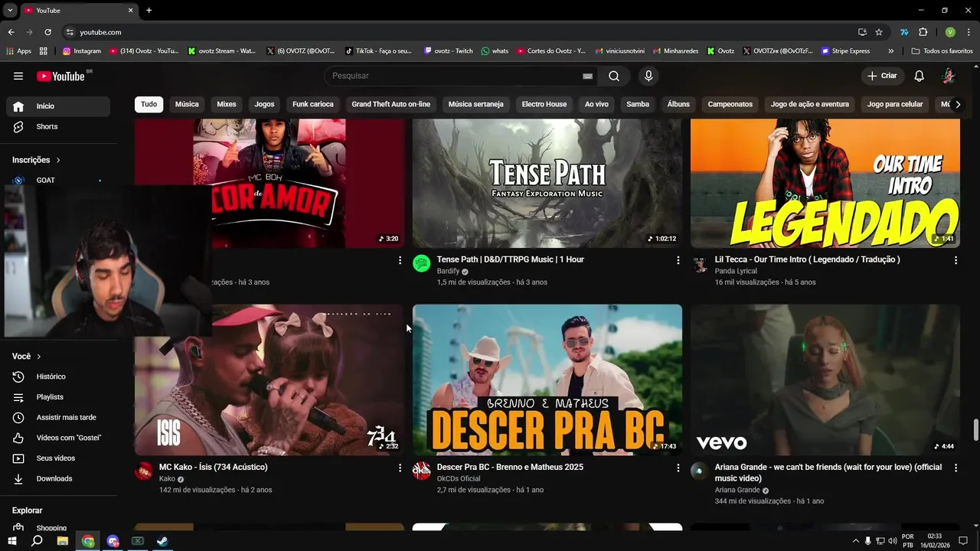Open options menu for Ariana Grande video

coord(955,468)
